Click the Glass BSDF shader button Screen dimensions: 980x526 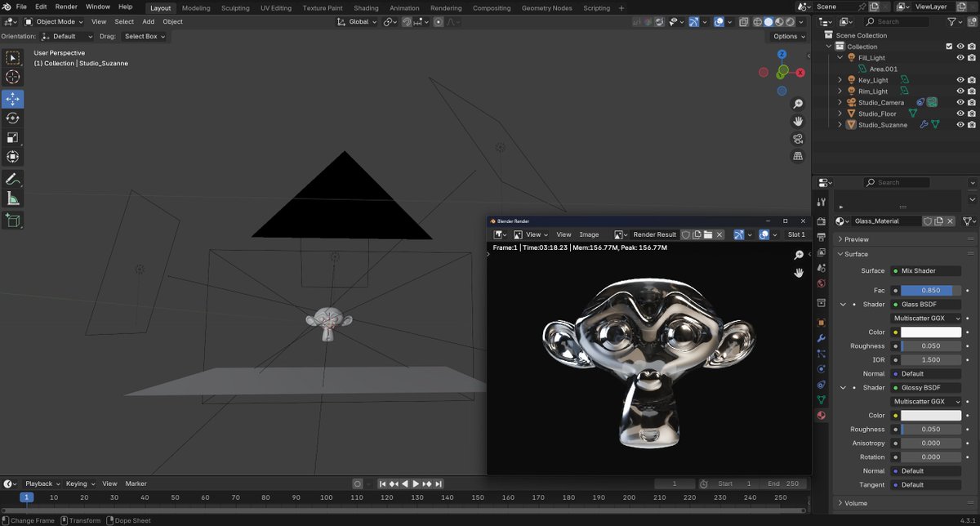[x=926, y=305]
